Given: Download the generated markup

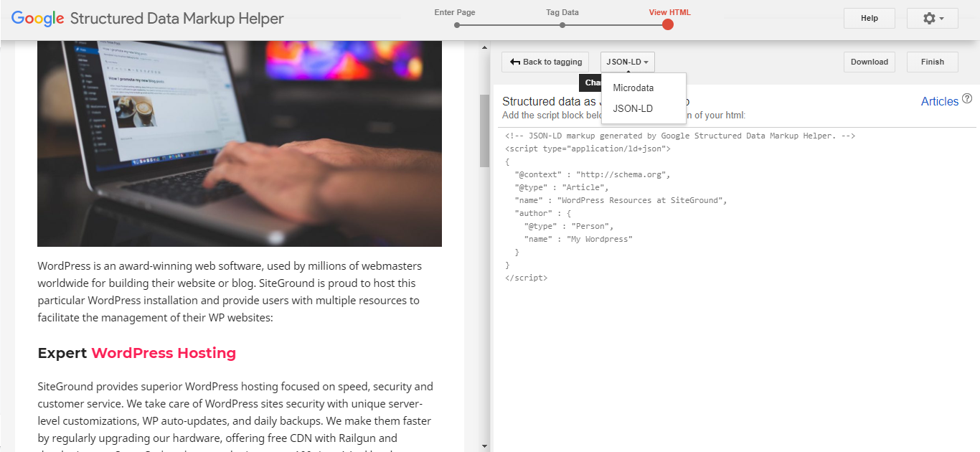Looking at the screenshot, I should (870, 62).
